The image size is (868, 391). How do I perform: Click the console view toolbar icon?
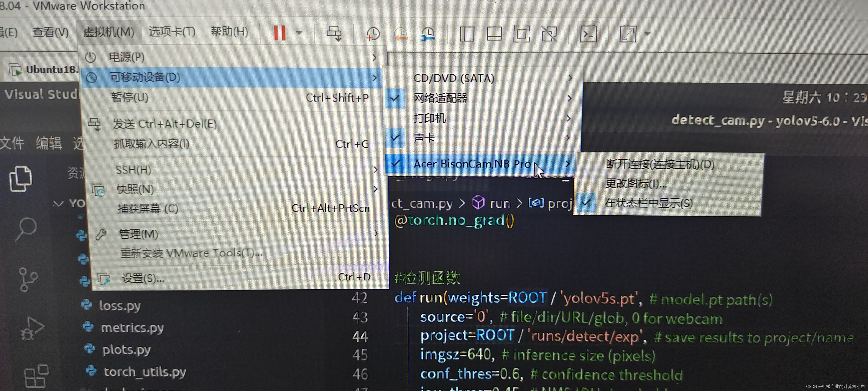[588, 34]
